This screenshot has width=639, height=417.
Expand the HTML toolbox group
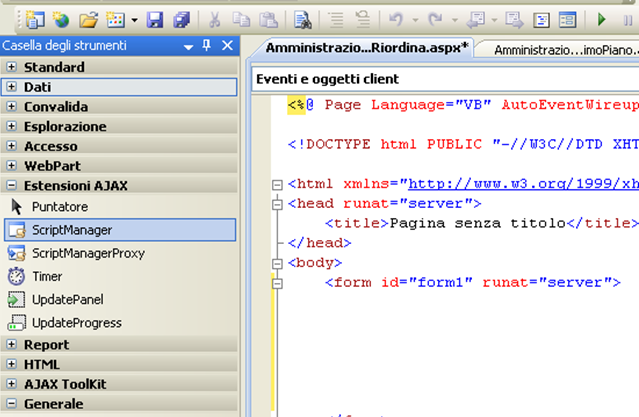[x=11, y=364]
